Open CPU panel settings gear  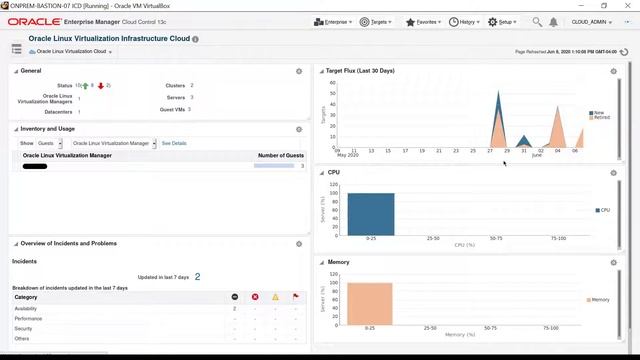tap(613, 173)
